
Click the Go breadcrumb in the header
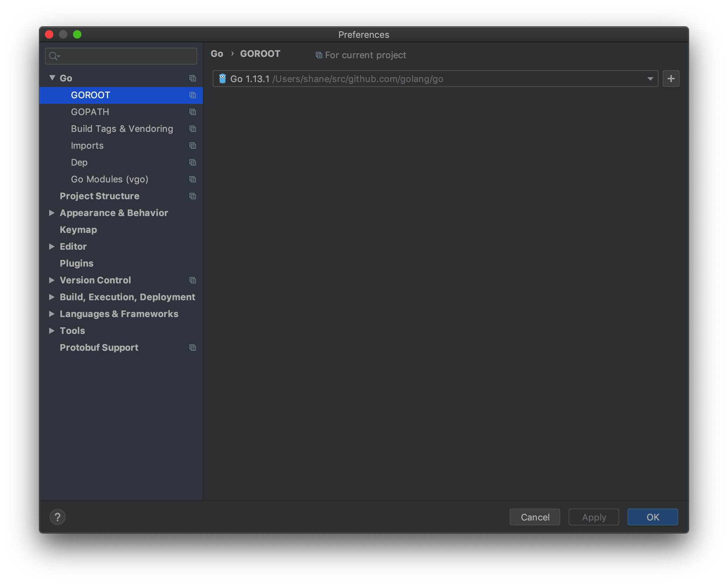[217, 54]
